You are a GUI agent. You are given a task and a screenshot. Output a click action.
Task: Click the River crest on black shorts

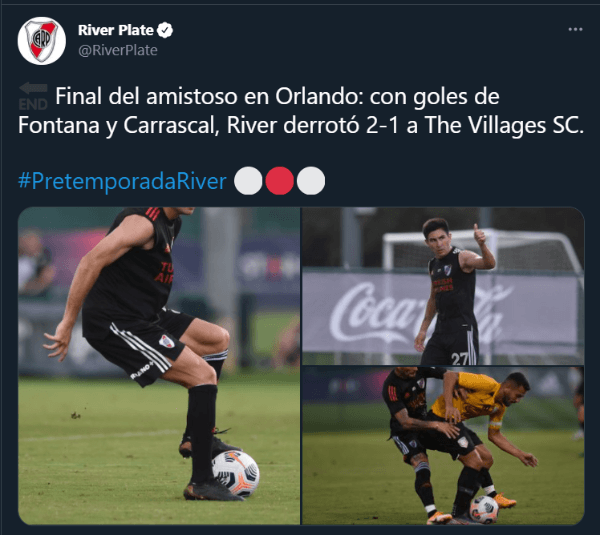167,341
